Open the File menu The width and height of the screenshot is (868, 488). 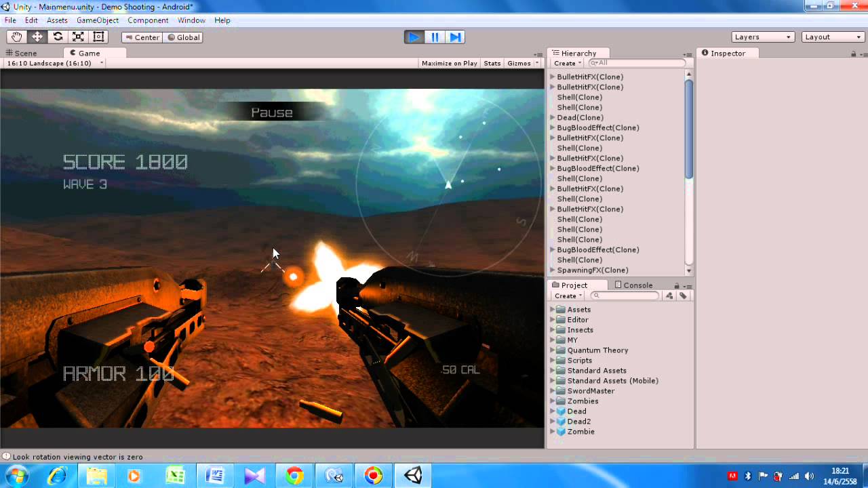click(x=10, y=20)
